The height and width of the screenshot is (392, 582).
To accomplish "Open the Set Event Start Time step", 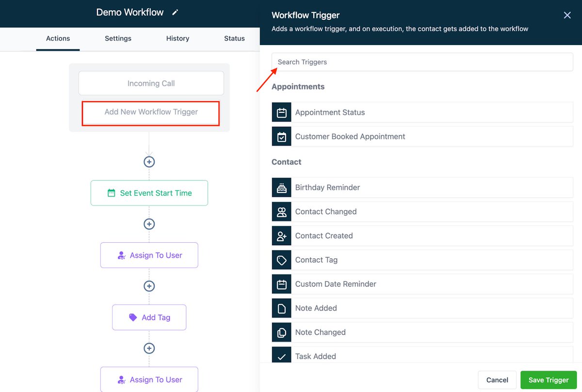I will coord(149,193).
